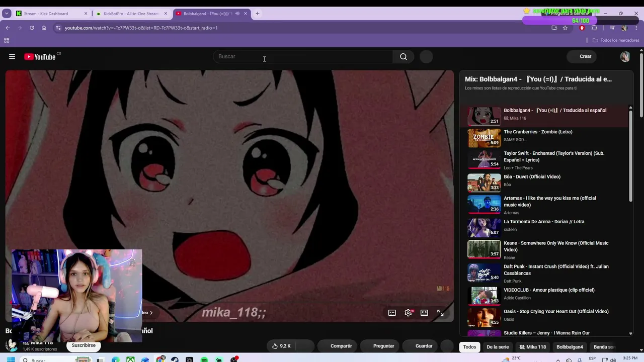Screen dimensions: 644x362
Task: Close the KickBotPro tab
Action: 166,14
